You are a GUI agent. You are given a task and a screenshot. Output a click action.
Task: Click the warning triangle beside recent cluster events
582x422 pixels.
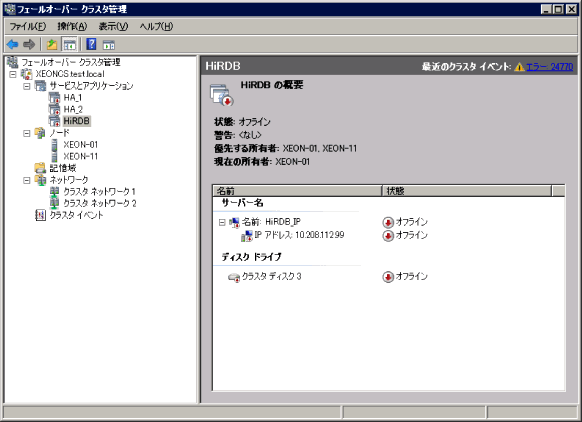519,67
